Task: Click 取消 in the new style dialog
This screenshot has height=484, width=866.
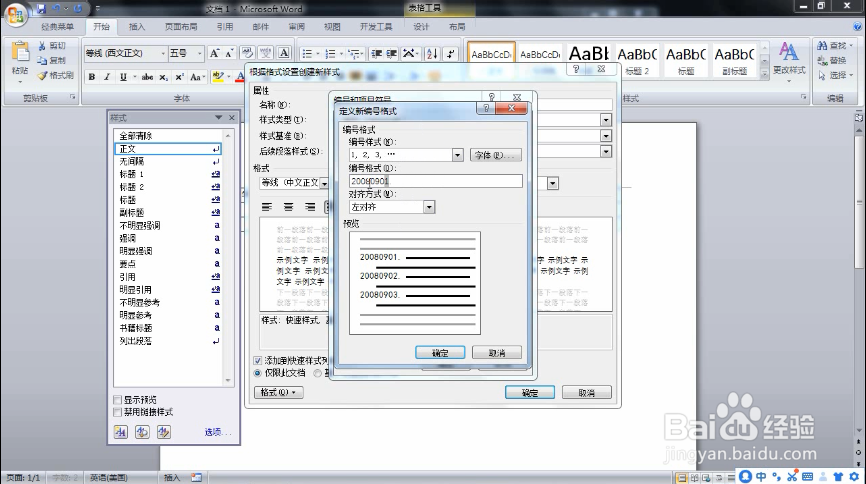Action: click(587, 392)
